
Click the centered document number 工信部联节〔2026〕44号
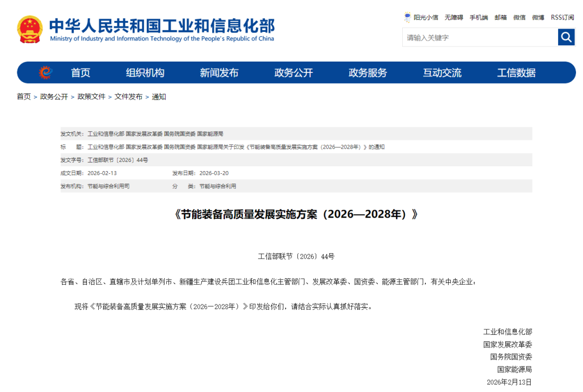click(x=296, y=256)
